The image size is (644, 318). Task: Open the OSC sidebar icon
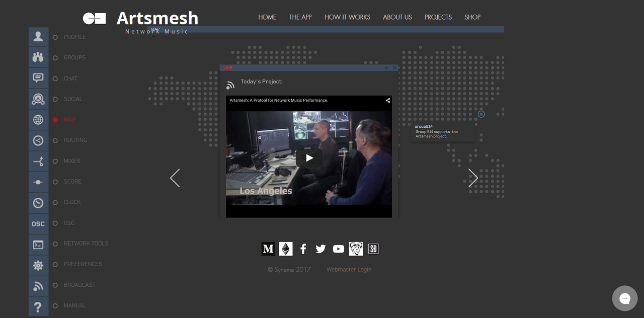point(38,223)
